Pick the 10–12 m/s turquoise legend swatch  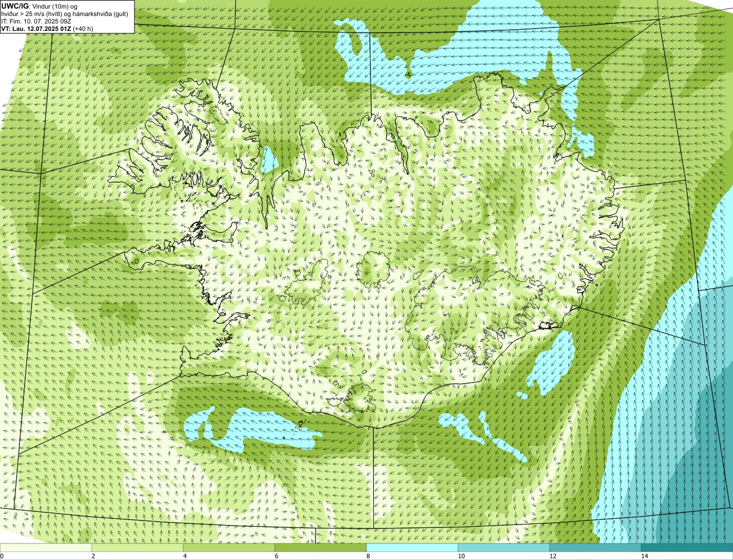(504, 547)
